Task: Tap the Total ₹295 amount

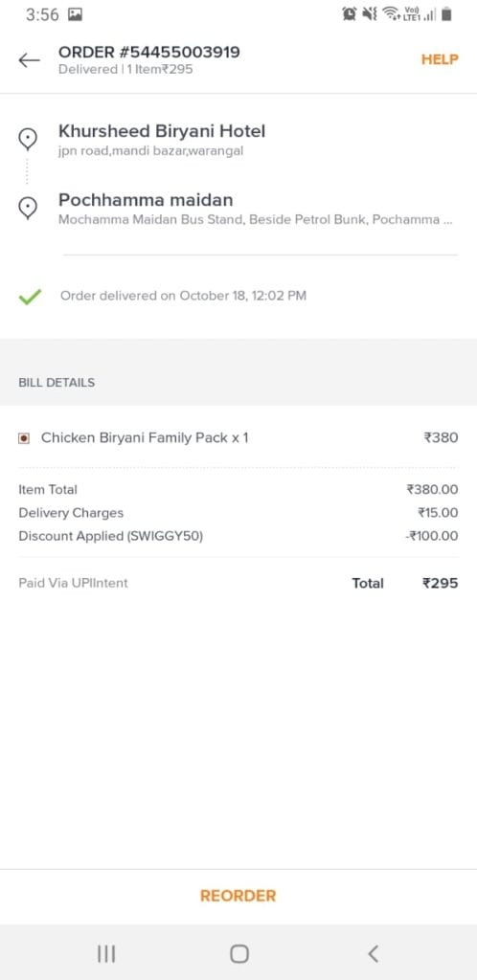Action: click(440, 583)
